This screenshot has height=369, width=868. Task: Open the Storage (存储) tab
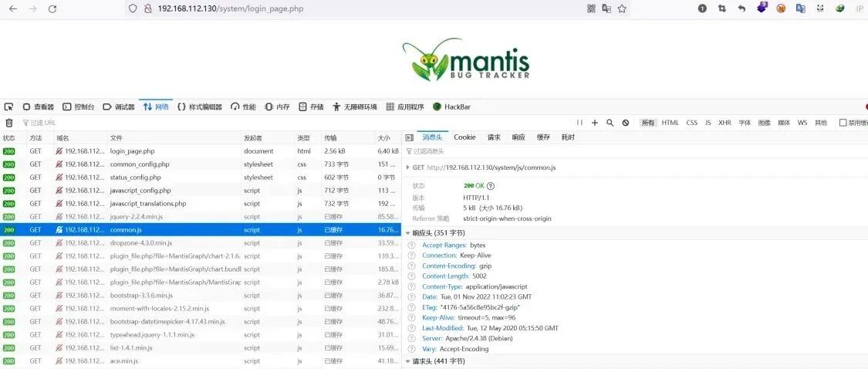pyautogui.click(x=311, y=107)
